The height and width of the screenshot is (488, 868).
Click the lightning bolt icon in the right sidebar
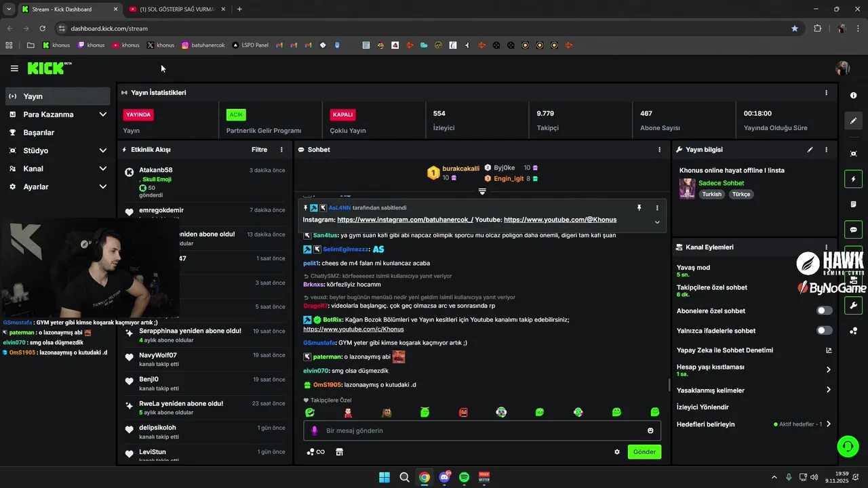854,179
